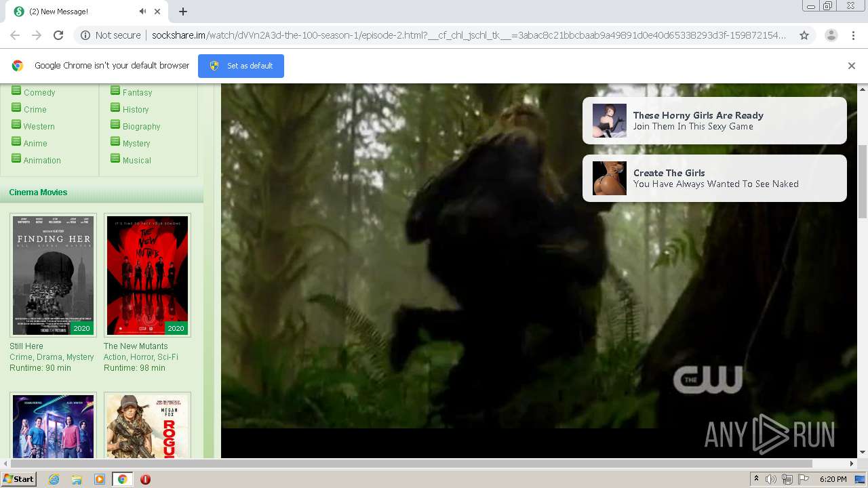Click the video player showing forest scene
Image resolution: width=868 pixels, height=488 pixels.
[x=539, y=271]
